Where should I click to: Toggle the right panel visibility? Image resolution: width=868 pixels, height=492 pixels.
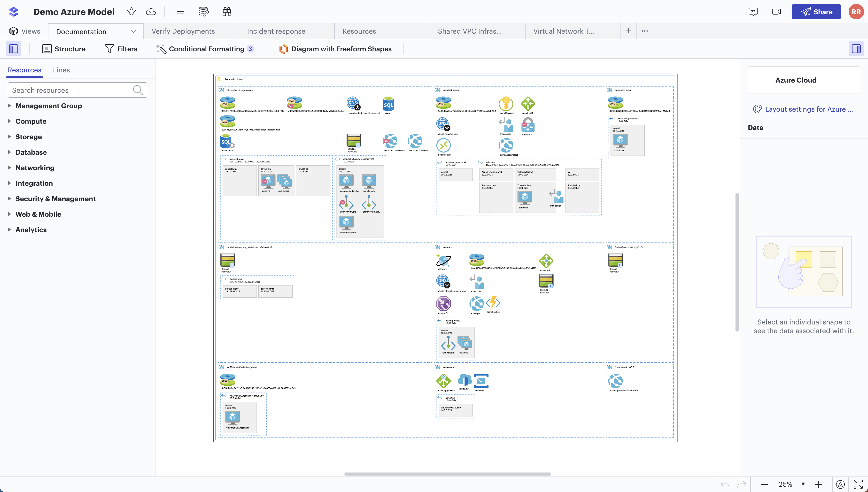(x=856, y=49)
